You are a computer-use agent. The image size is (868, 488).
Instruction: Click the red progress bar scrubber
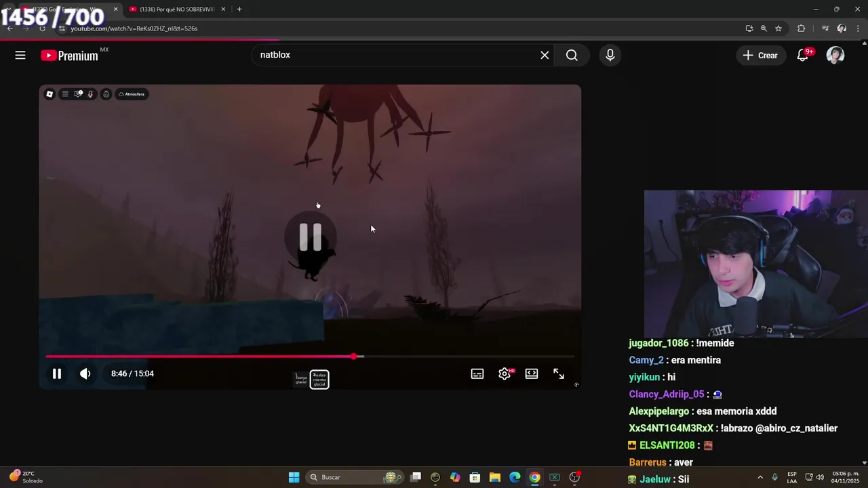click(x=354, y=356)
